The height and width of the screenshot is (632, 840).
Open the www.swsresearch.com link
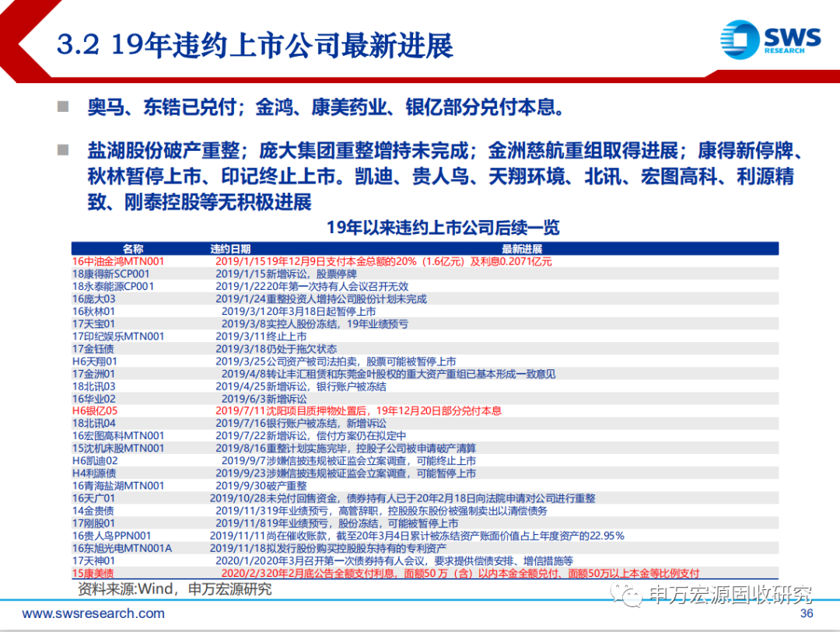93,613
